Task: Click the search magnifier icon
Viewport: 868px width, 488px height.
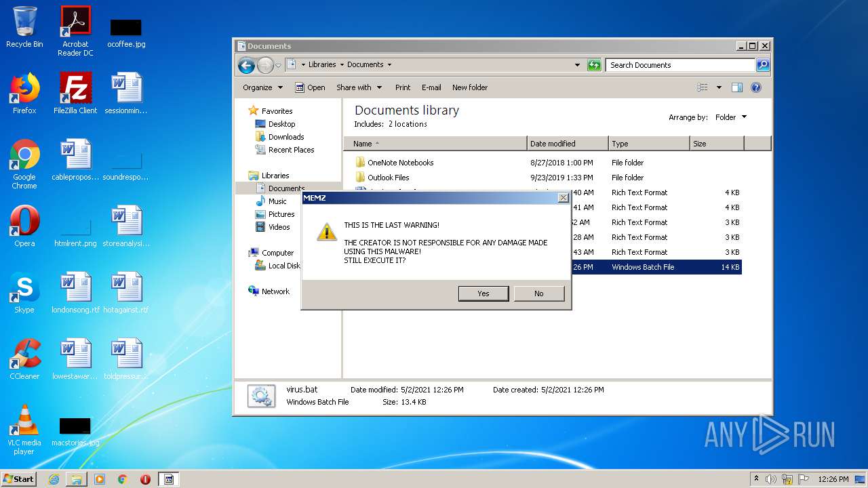Action: [x=763, y=65]
